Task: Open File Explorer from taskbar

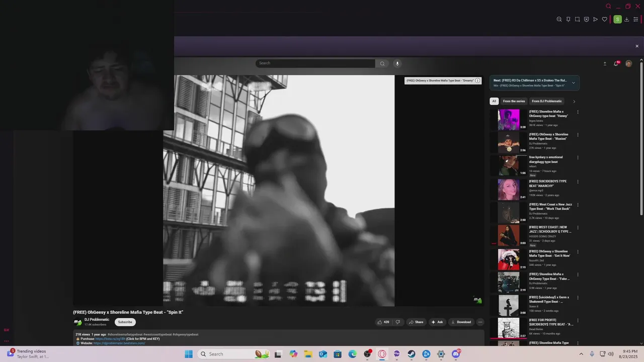Action: pos(308,354)
